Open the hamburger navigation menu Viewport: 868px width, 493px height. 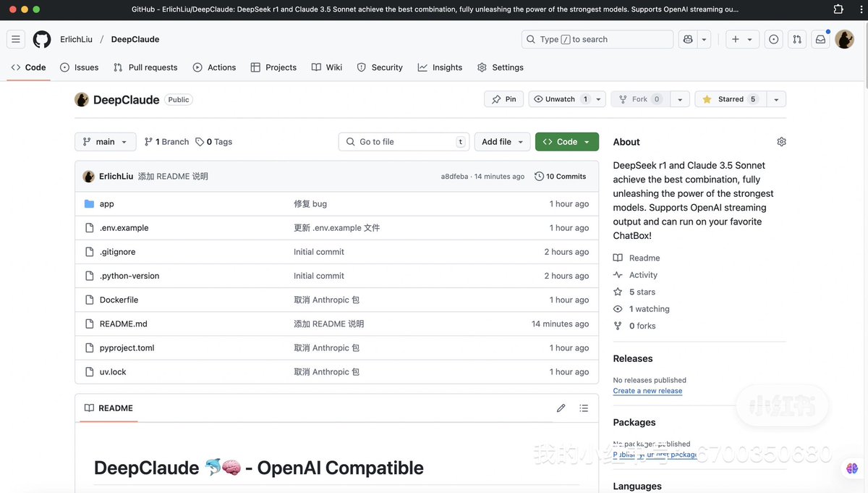pos(16,39)
